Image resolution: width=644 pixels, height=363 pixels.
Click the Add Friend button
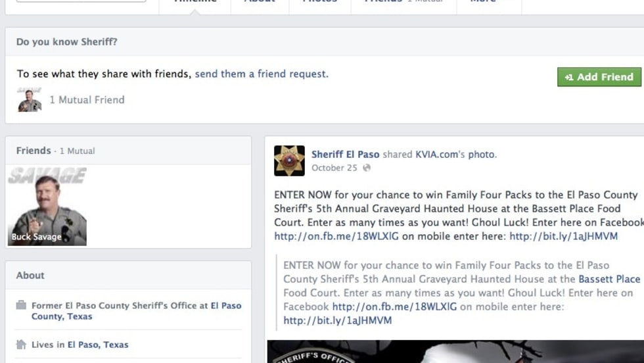[599, 77]
